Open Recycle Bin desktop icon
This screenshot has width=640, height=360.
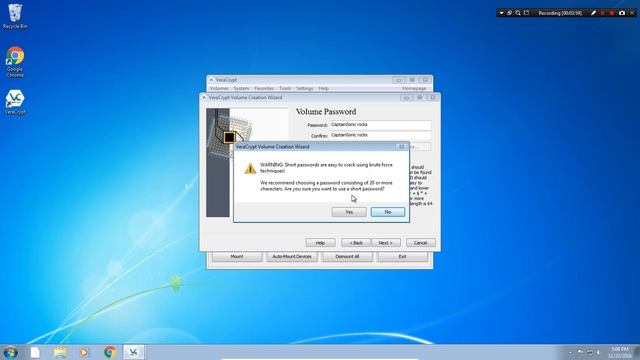15,16
